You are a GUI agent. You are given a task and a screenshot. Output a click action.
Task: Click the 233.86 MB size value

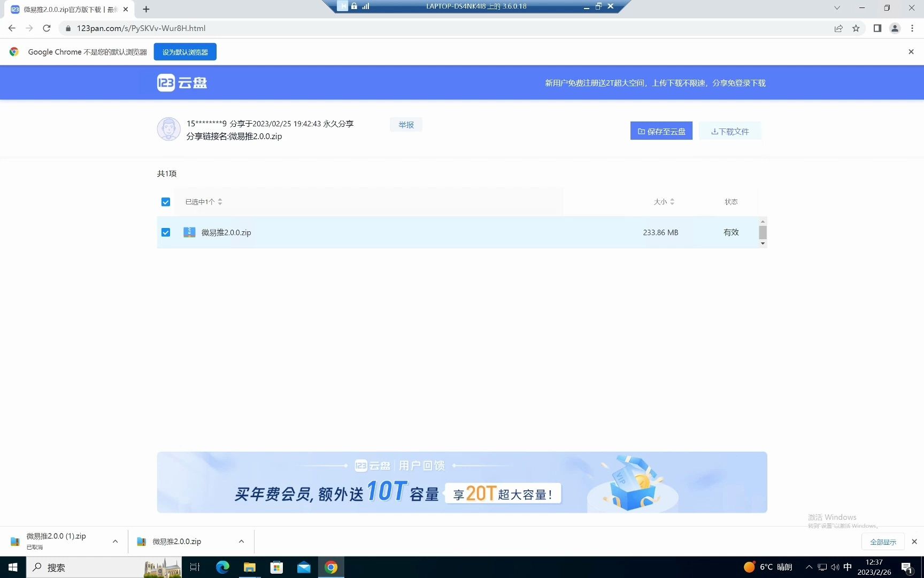[x=660, y=232]
